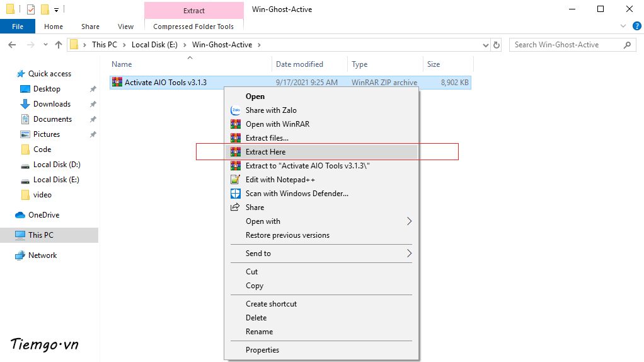Click the Up arrow navigation icon
644x362 pixels.
tap(59, 45)
